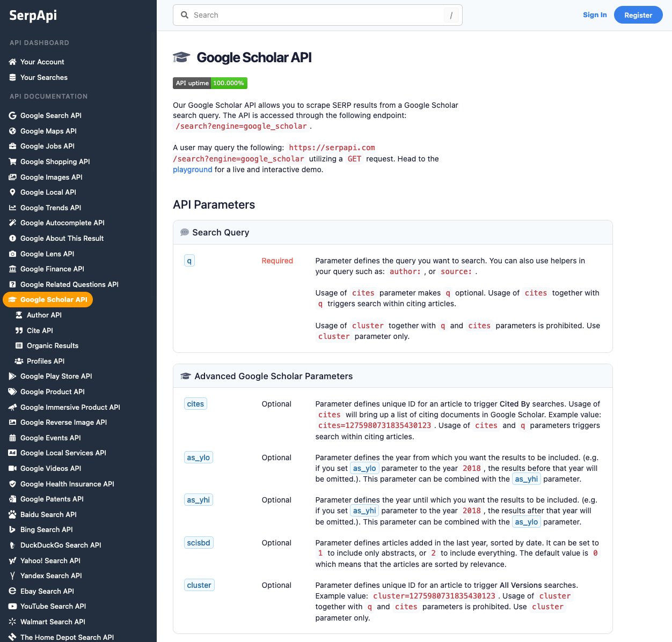Click the Google G icon for Search API

(12, 115)
